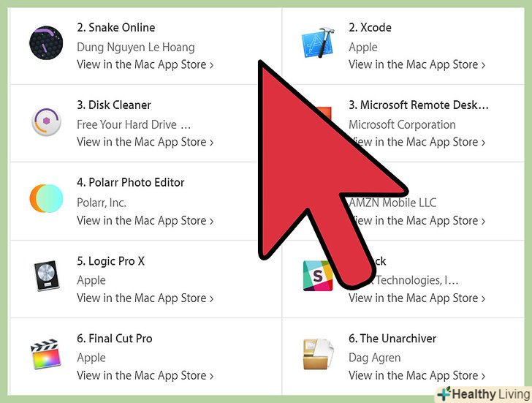The image size is (532, 403).
Task: Open the Final Cut Pro clapperboard icon
Action: point(46,354)
